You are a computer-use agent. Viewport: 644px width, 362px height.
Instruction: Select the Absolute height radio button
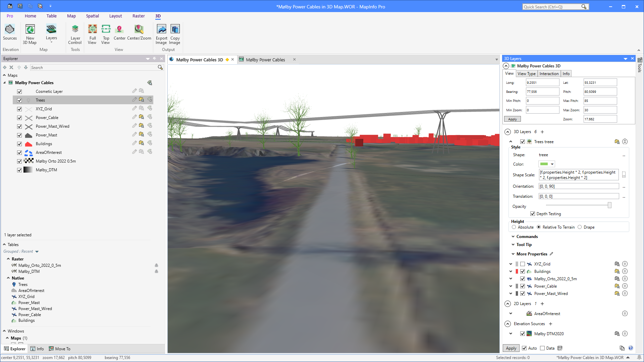coord(514,227)
